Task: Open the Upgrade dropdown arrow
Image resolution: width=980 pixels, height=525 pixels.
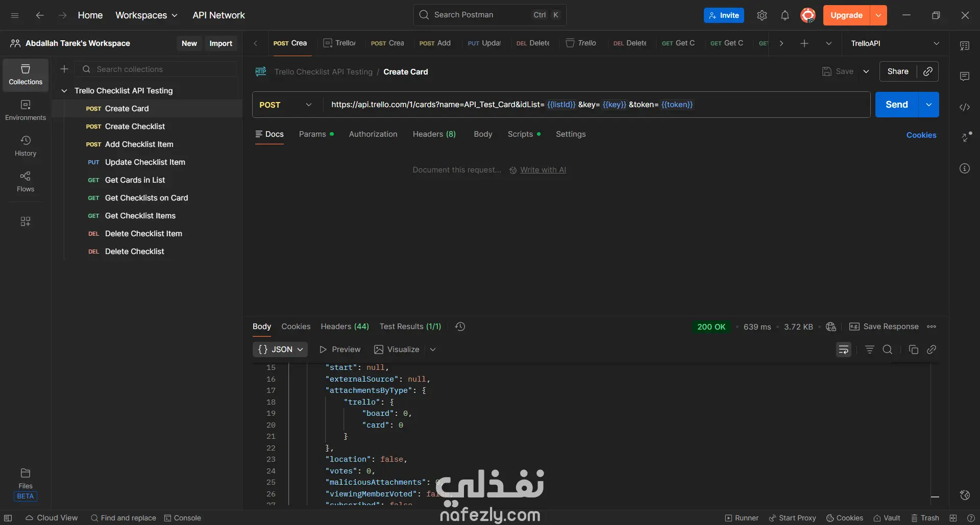Action: 878,15
